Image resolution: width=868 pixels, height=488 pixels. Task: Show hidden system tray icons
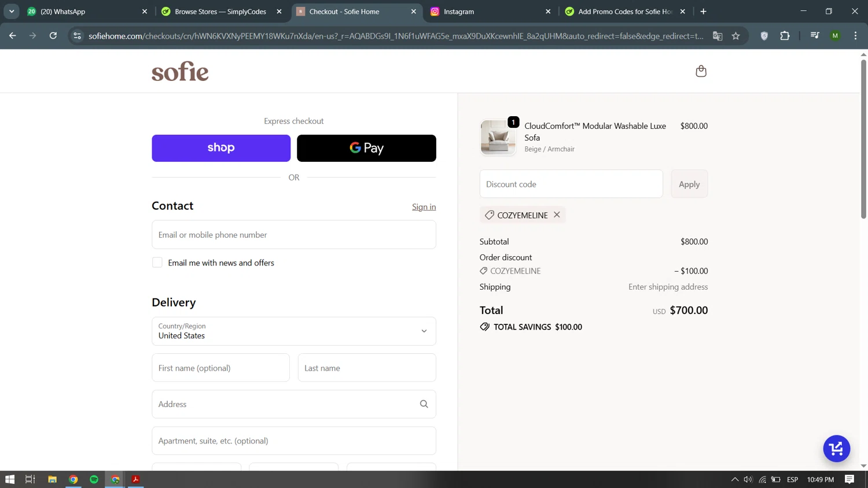click(735, 479)
